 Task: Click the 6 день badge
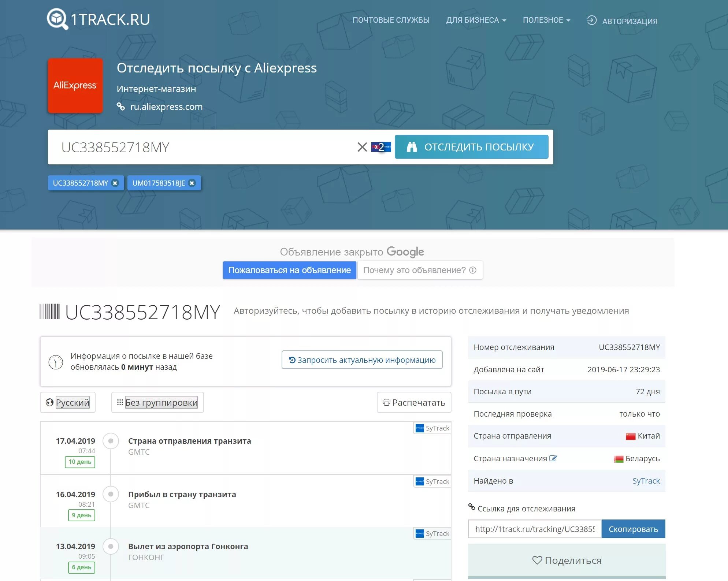pyautogui.click(x=82, y=567)
